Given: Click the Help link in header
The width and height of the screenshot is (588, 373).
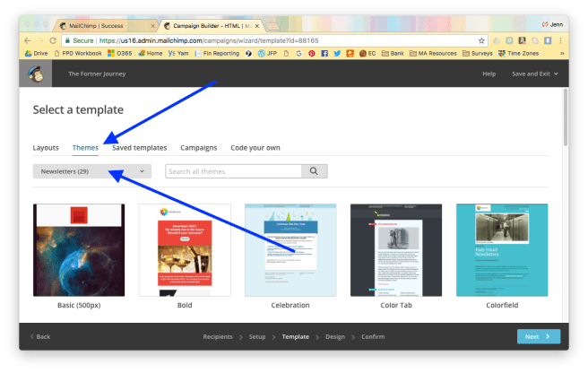Looking at the screenshot, I should [489, 74].
